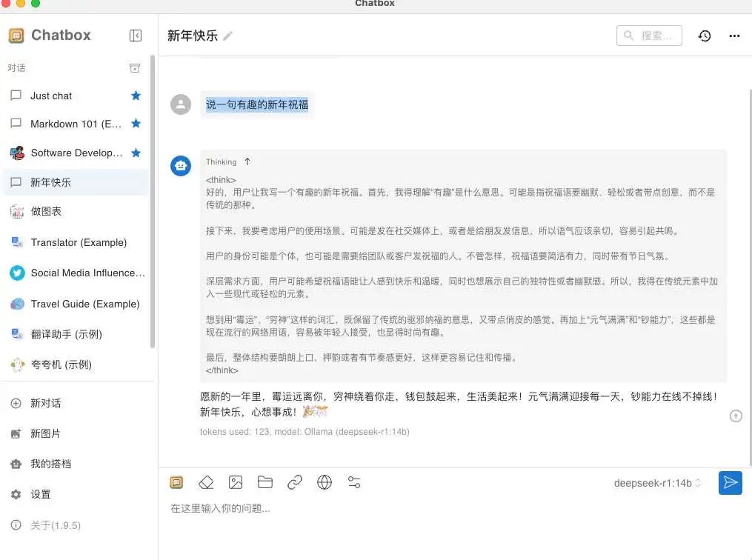Send the message with the blue arrow button
Screen dimensions: 752x560
click(x=730, y=482)
